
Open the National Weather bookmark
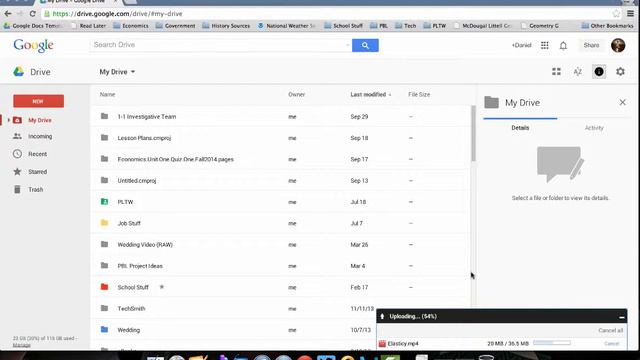coord(287,26)
